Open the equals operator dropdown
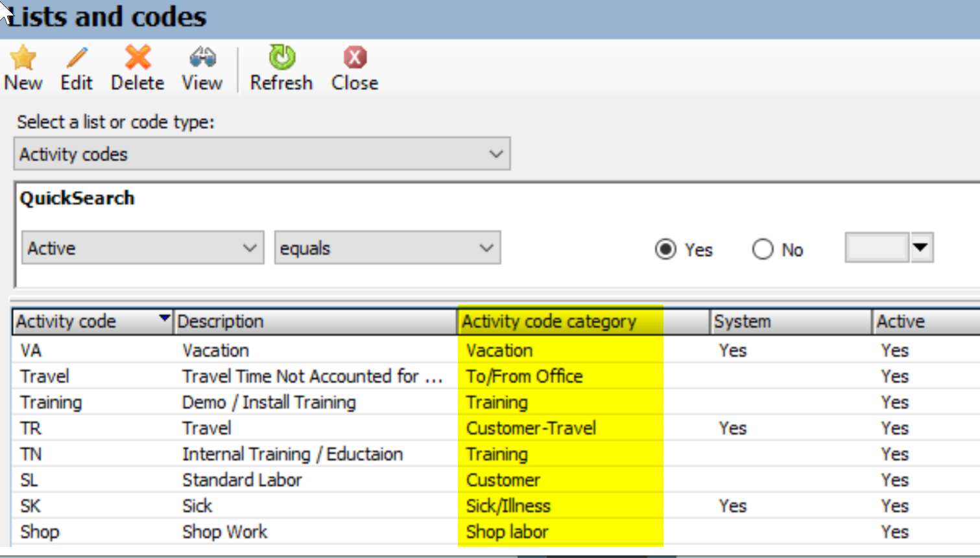 (387, 248)
